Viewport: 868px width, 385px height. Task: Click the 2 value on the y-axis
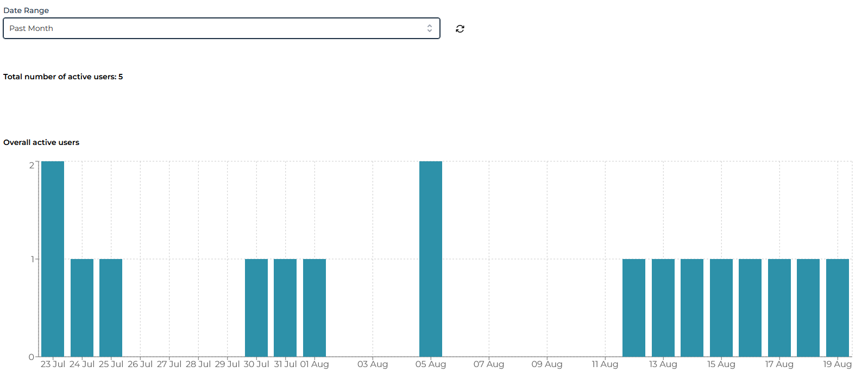(32, 163)
